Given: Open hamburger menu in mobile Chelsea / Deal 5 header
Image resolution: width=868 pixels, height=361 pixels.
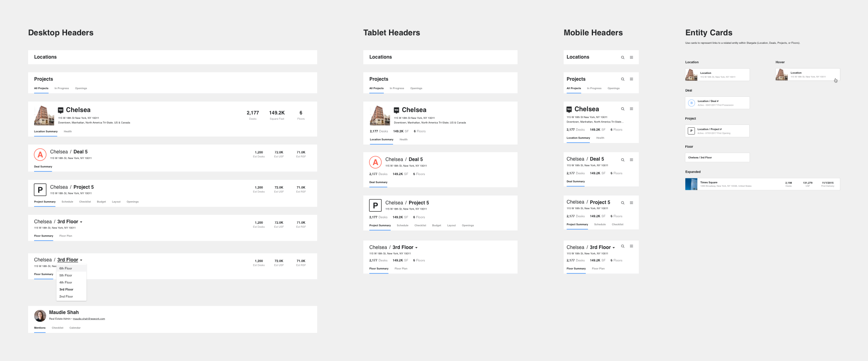Looking at the screenshot, I should tap(632, 160).
